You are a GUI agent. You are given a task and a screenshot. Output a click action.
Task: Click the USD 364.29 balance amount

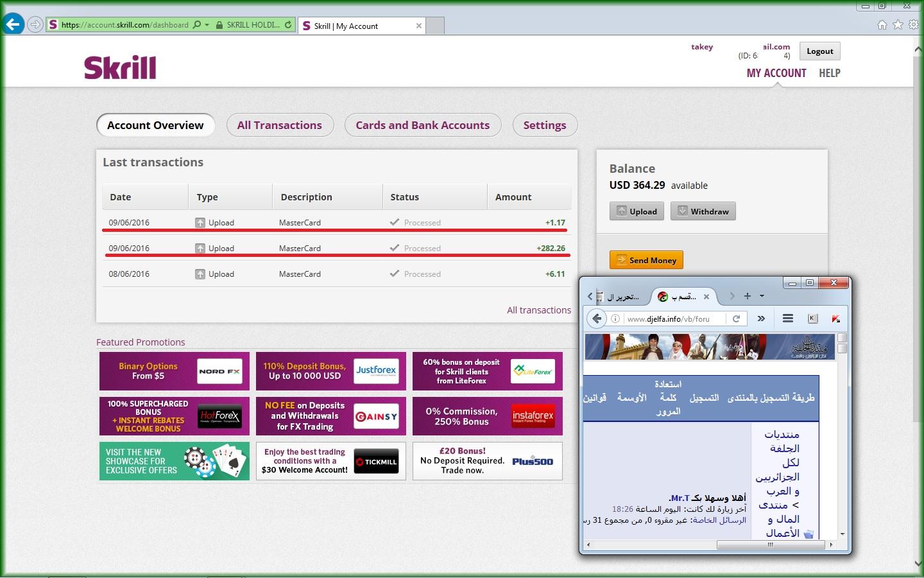[x=637, y=186]
